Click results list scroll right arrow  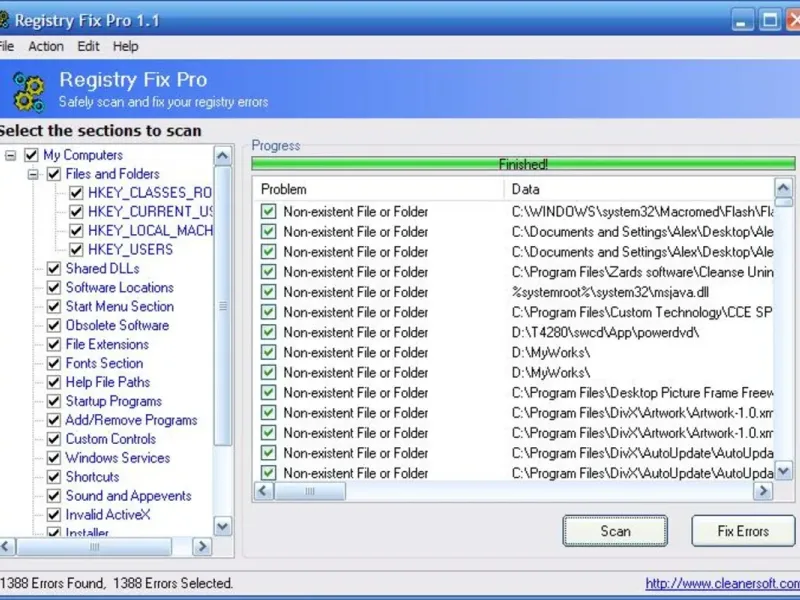[763, 491]
